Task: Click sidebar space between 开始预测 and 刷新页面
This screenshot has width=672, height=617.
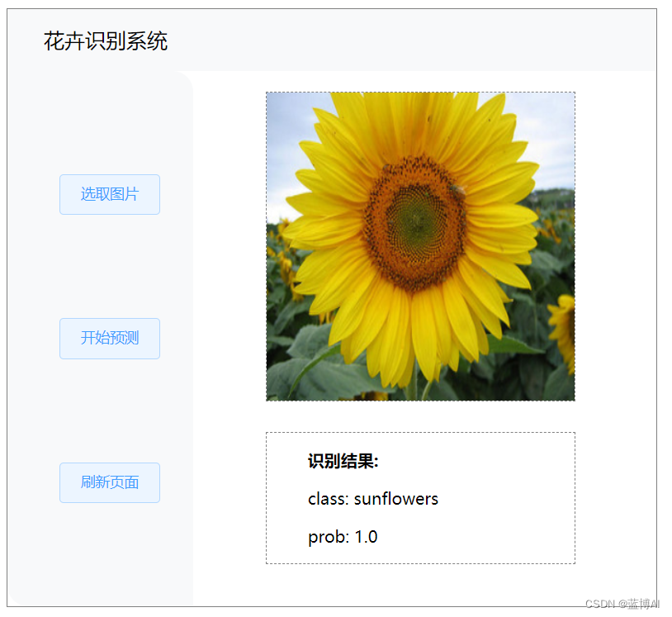Action: [110, 411]
